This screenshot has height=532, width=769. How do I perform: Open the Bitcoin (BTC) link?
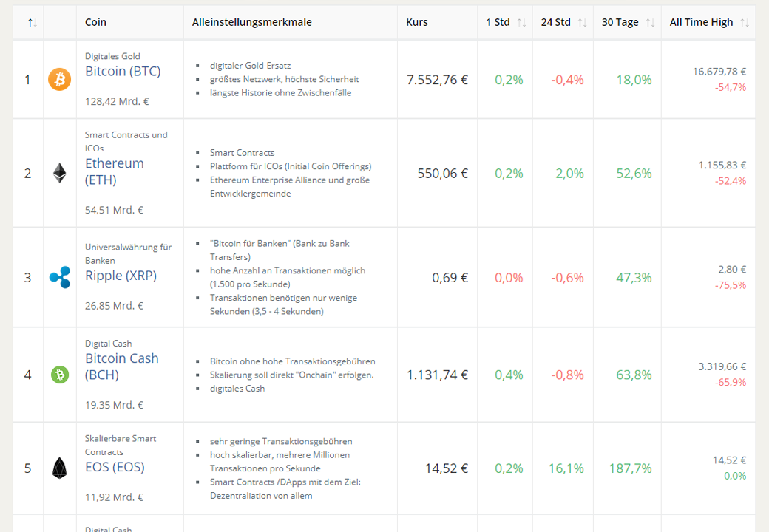point(123,71)
